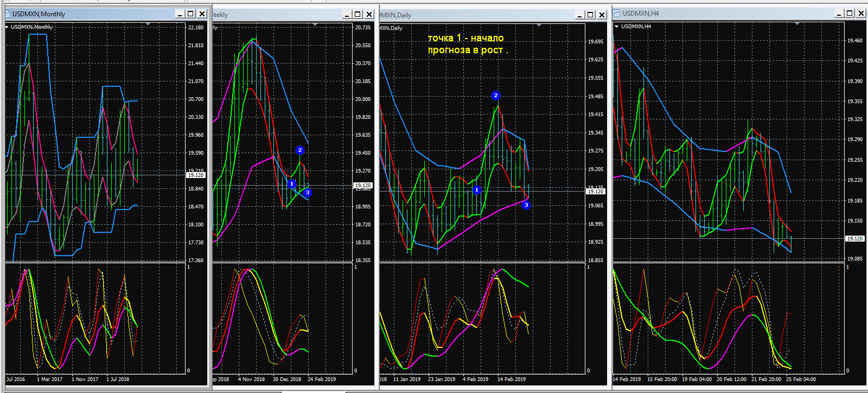Image resolution: width=868 pixels, height=393 pixels.
Task: Select blue marker 2 on the Weekly chart
Action: click(300, 150)
